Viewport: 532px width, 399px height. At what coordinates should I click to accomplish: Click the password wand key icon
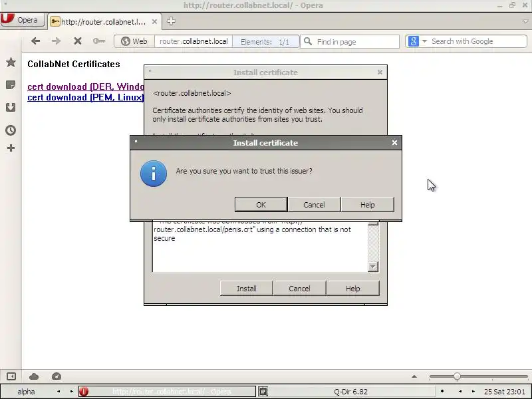(98, 41)
